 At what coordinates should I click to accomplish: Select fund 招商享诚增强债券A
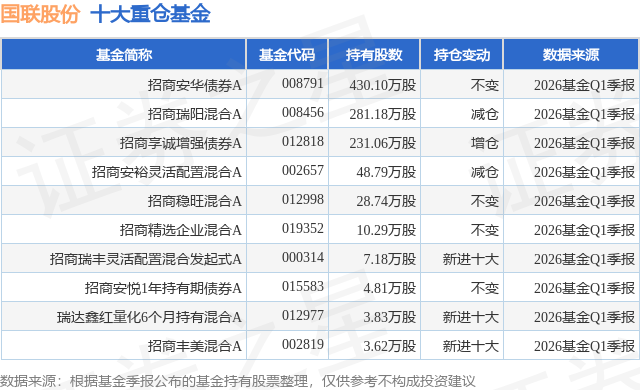click(x=180, y=143)
